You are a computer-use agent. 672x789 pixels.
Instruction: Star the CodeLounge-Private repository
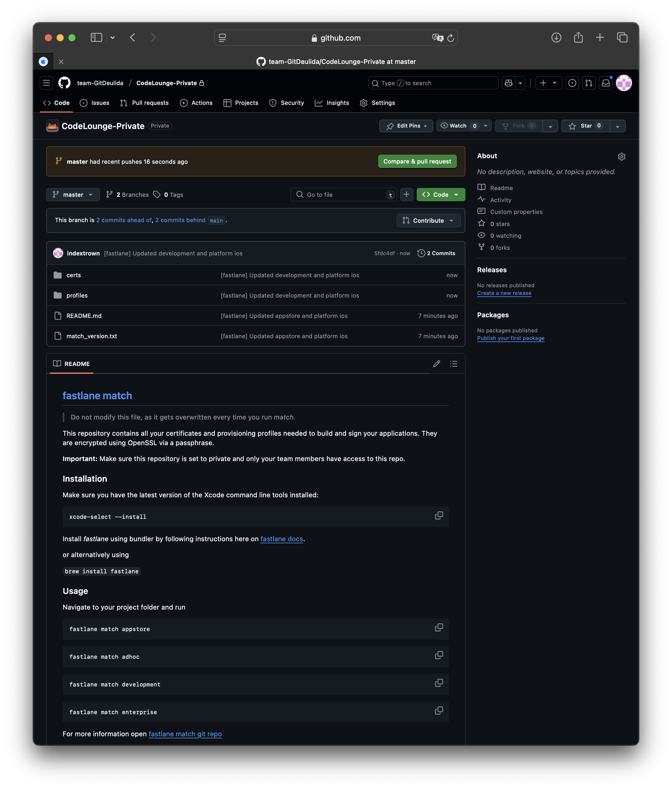[586, 126]
